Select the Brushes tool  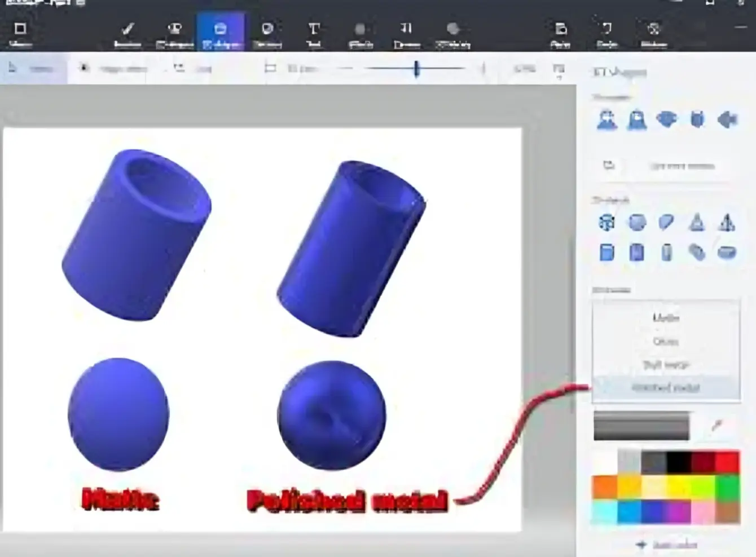[x=128, y=31]
